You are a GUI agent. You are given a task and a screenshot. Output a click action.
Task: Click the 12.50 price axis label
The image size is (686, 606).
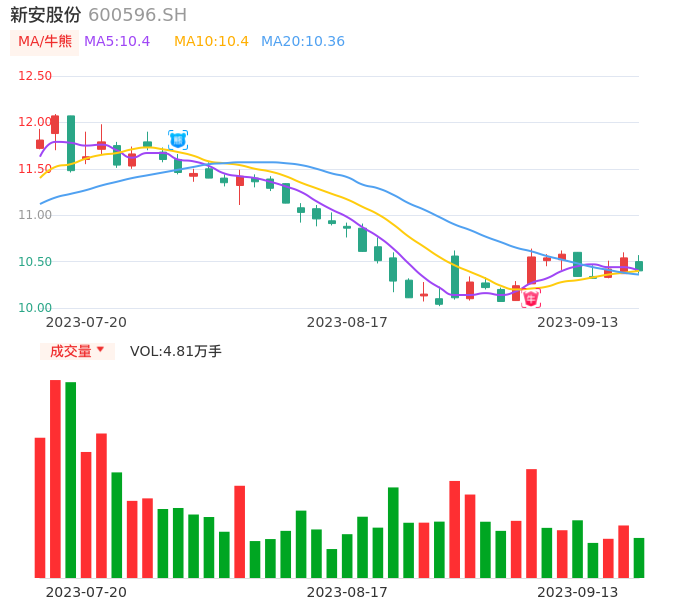click(x=35, y=76)
